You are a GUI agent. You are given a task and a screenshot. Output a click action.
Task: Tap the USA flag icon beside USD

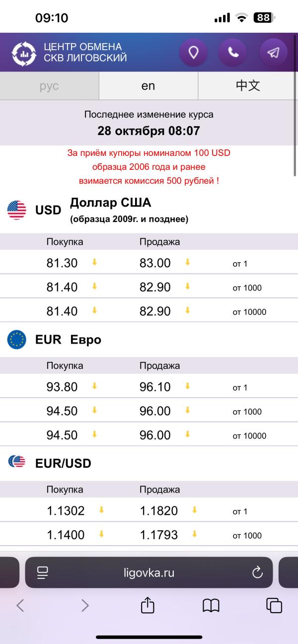[x=16, y=210]
